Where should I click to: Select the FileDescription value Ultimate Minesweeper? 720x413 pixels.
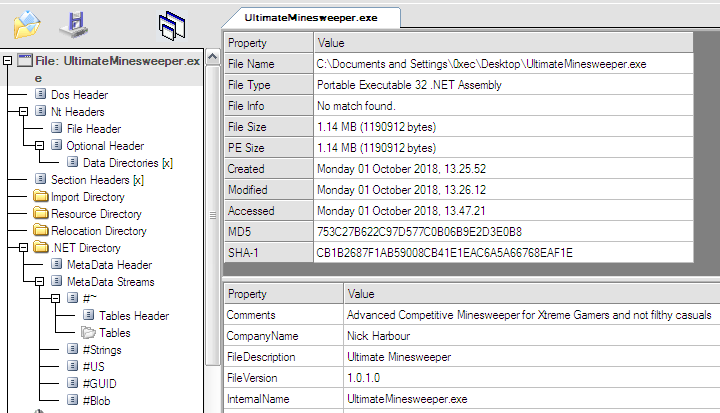(x=399, y=357)
